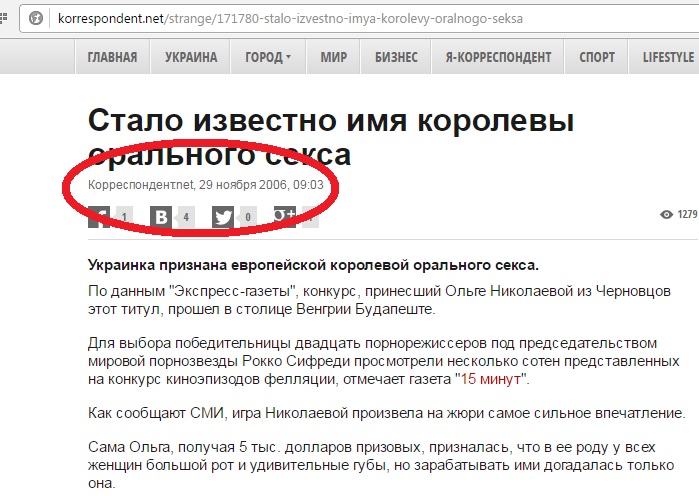Share article via VKontakte icon
The height and width of the screenshot is (496, 699).
tap(160, 216)
